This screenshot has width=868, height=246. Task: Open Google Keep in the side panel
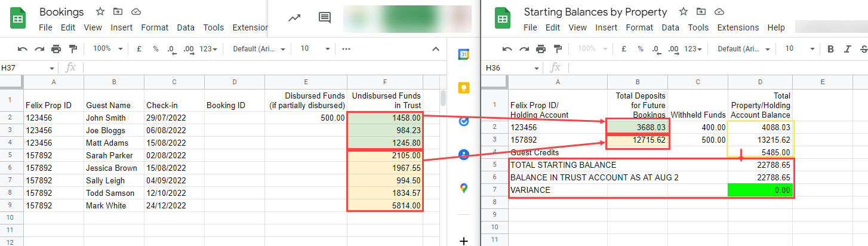point(463,88)
